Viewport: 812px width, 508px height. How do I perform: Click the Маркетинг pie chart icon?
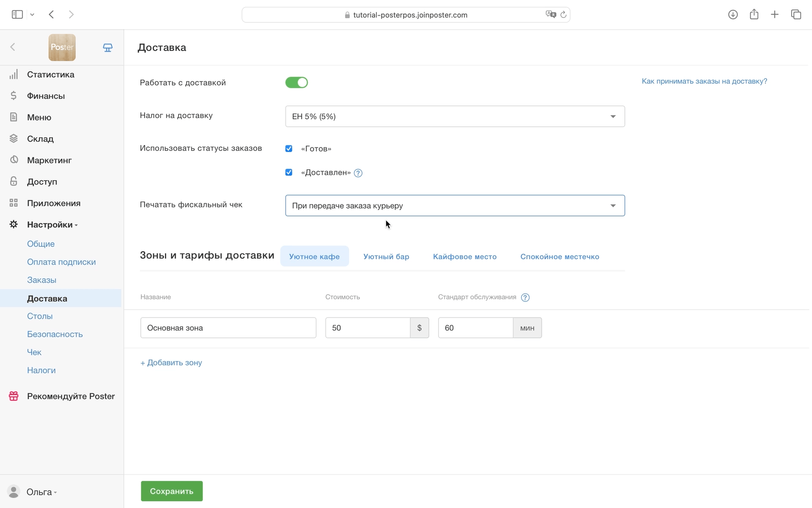[x=14, y=160]
